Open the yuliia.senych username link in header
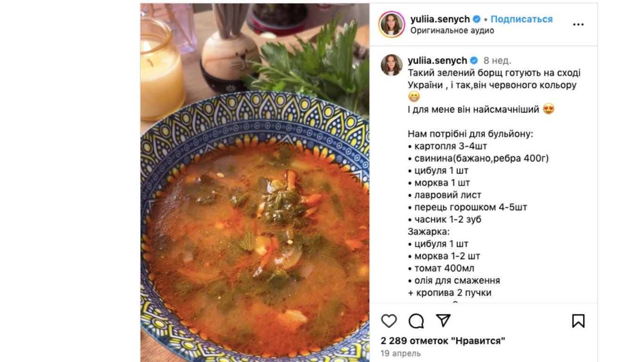The image size is (644, 362). pos(440,19)
